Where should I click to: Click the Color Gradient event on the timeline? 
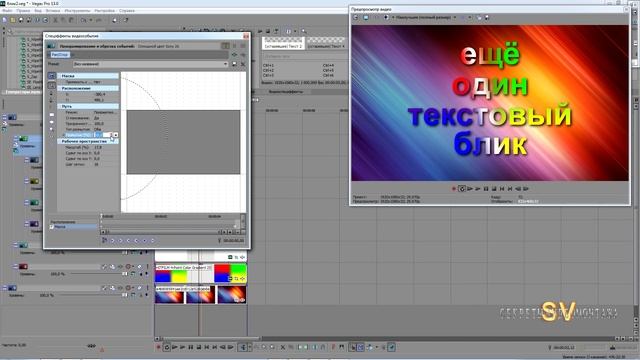tap(200, 273)
